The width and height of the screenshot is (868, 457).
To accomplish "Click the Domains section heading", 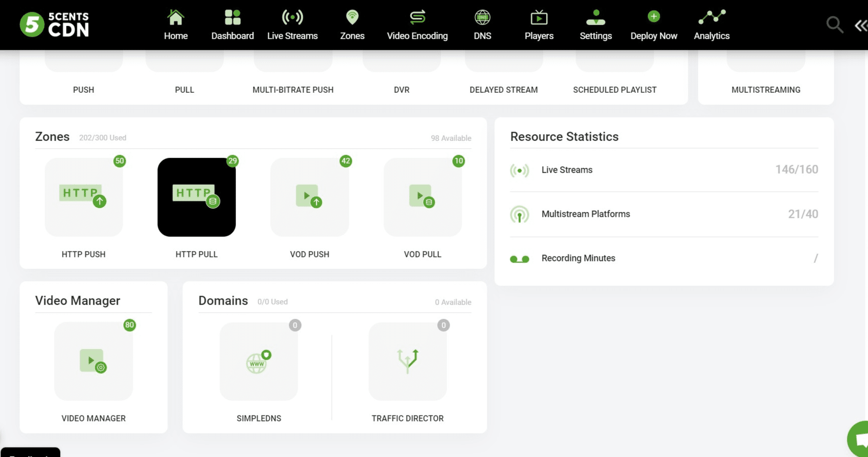I will point(223,300).
